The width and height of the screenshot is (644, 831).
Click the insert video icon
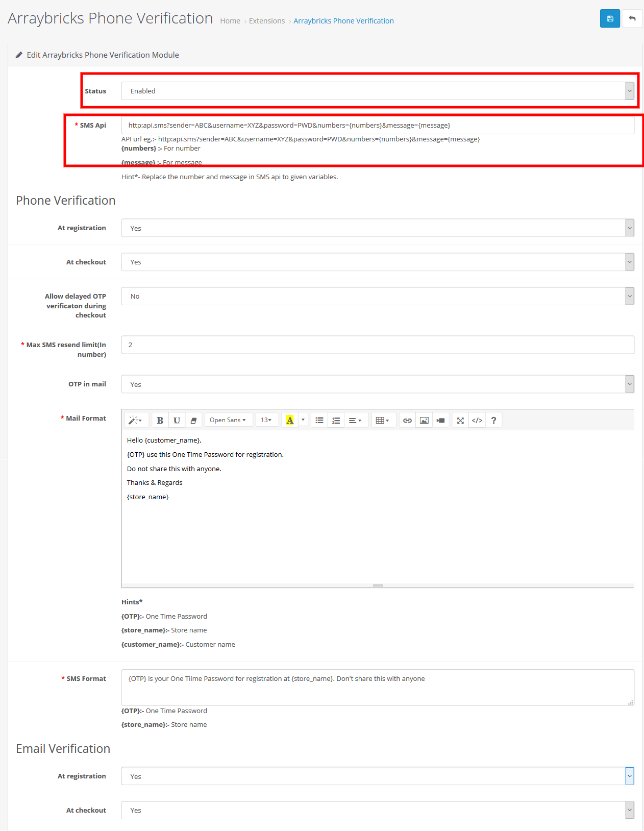pyautogui.click(x=441, y=420)
